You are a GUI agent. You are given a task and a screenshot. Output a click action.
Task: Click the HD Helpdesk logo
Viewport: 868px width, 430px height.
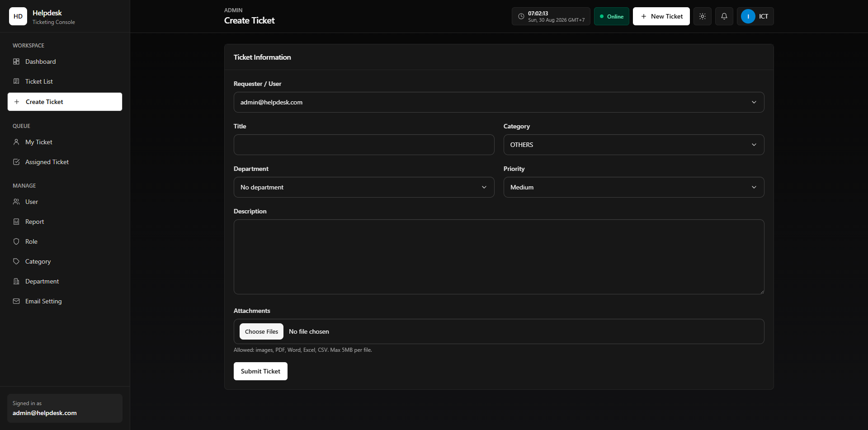(18, 16)
